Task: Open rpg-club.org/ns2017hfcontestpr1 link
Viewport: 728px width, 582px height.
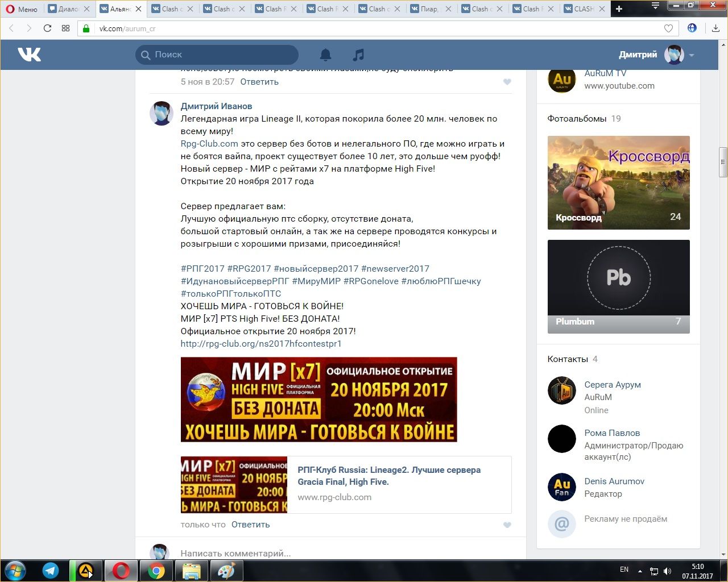Action: (x=261, y=344)
